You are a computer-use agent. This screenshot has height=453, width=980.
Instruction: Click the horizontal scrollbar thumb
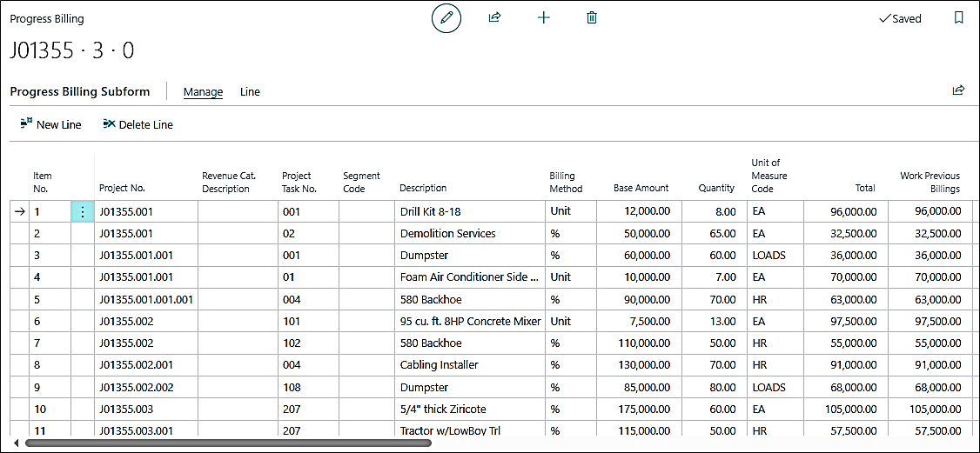pos(228,443)
